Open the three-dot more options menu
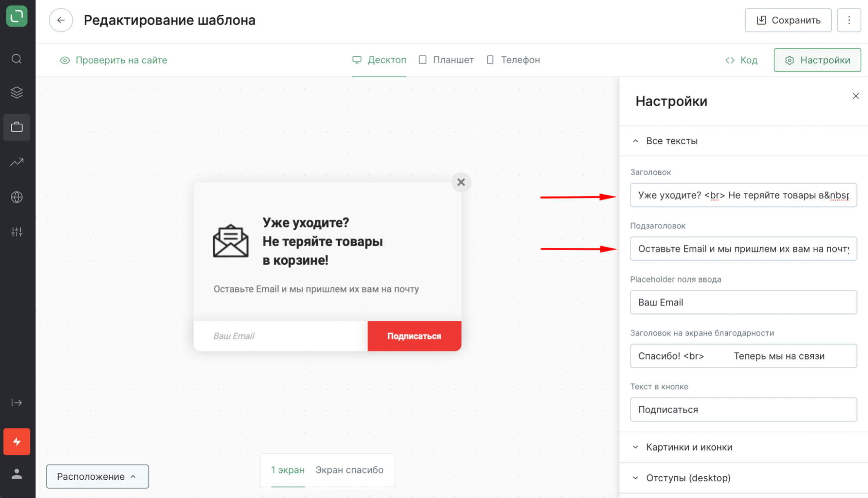868x498 pixels. pyautogui.click(x=849, y=20)
